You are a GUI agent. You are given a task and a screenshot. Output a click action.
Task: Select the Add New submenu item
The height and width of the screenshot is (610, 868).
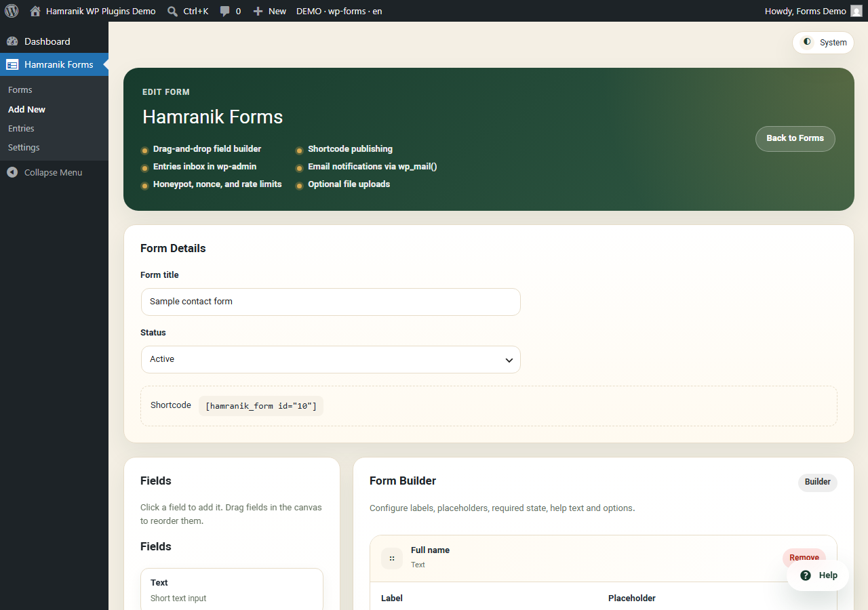click(x=27, y=109)
